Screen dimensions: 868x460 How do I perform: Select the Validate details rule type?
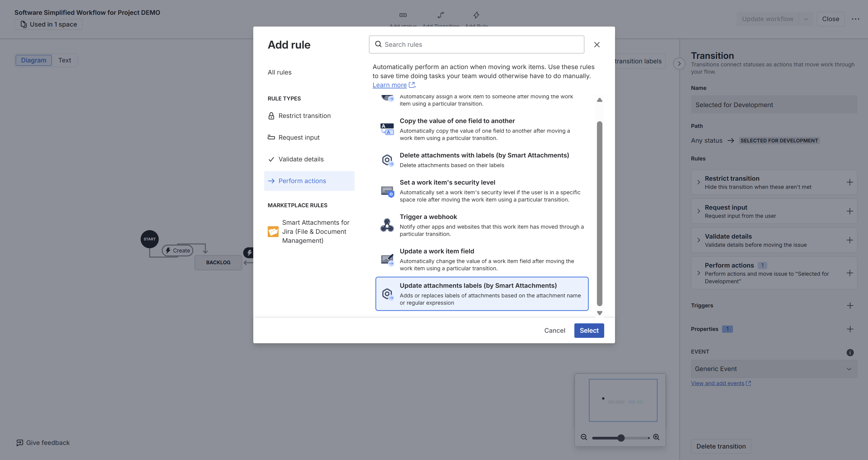click(301, 159)
